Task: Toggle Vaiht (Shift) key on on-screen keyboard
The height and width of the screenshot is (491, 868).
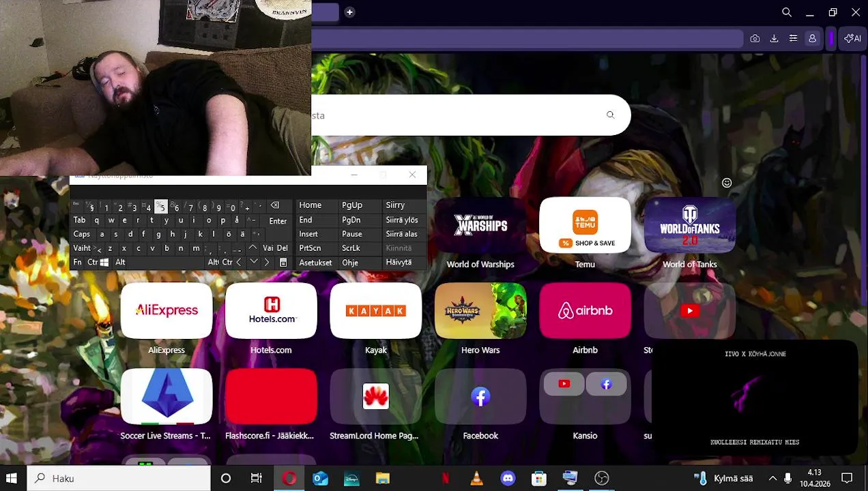Action: 82,248
